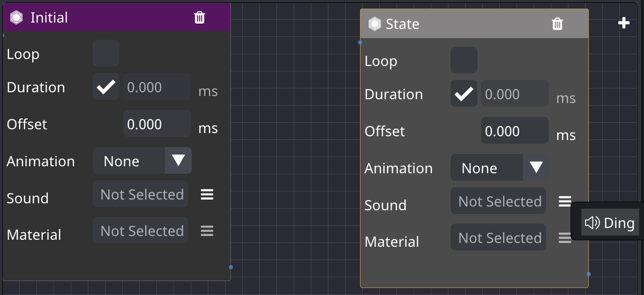Enable Loop checkbox in Initial node
The height and width of the screenshot is (295, 644).
pos(106,53)
